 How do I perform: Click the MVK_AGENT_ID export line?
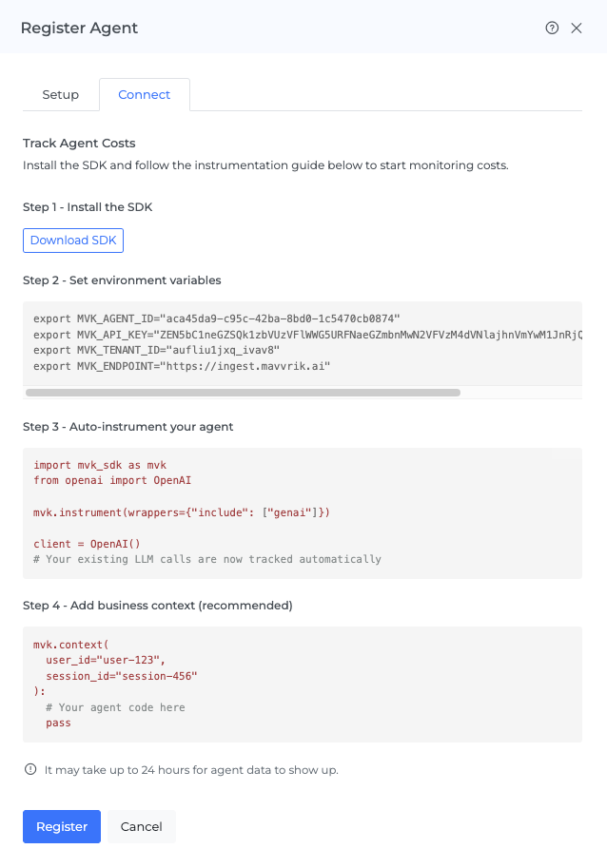pyautogui.click(x=217, y=318)
